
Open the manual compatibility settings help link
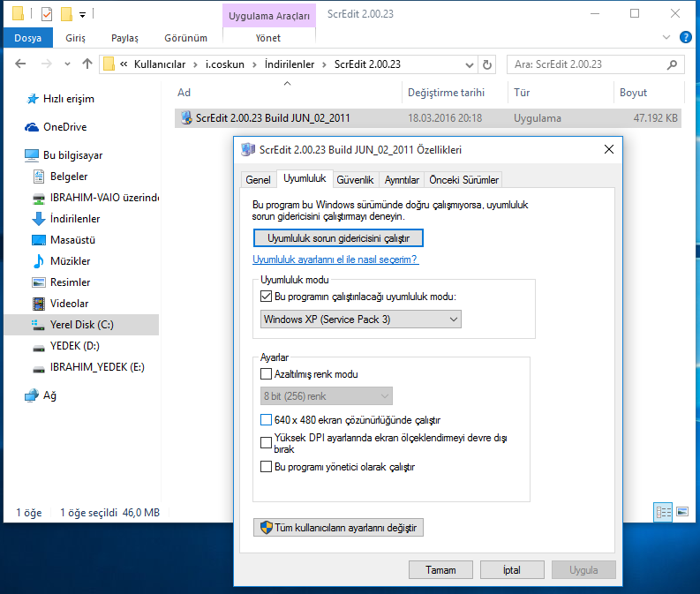click(335, 259)
